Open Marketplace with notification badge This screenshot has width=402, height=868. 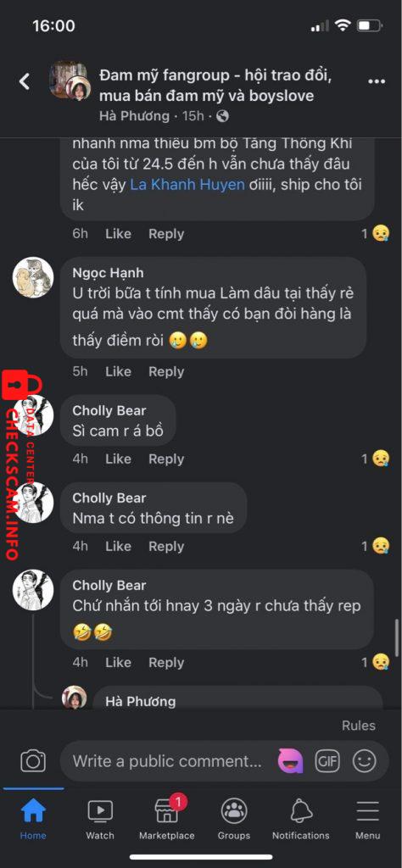[x=167, y=818]
